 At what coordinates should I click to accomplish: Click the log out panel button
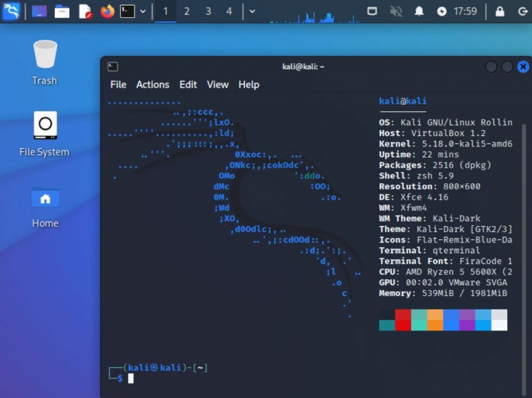pyautogui.click(x=523, y=11)
